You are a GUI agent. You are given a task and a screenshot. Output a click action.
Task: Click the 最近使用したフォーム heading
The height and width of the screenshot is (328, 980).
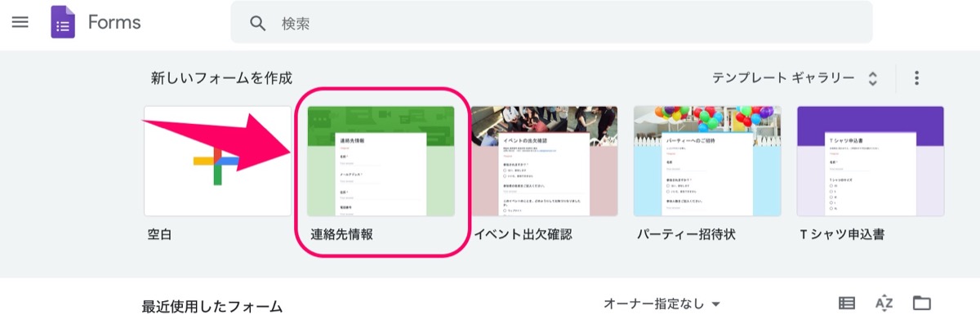[x=212, y=307]
